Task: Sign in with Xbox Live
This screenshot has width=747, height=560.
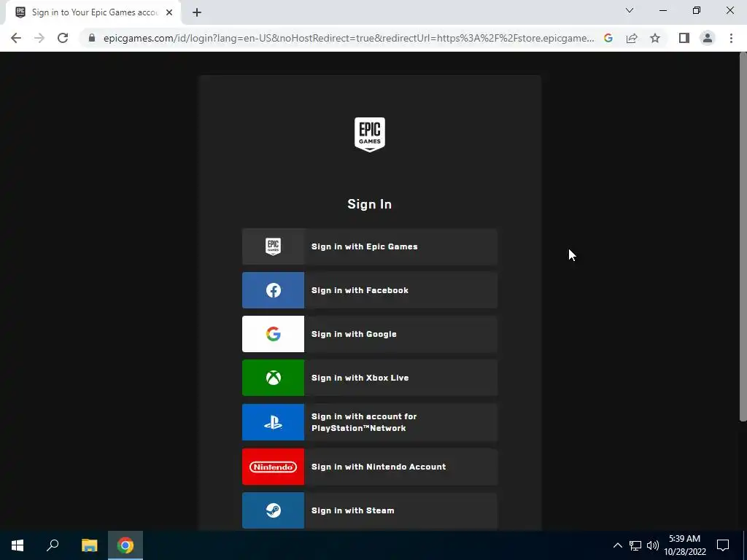Action: coord(370,378)
